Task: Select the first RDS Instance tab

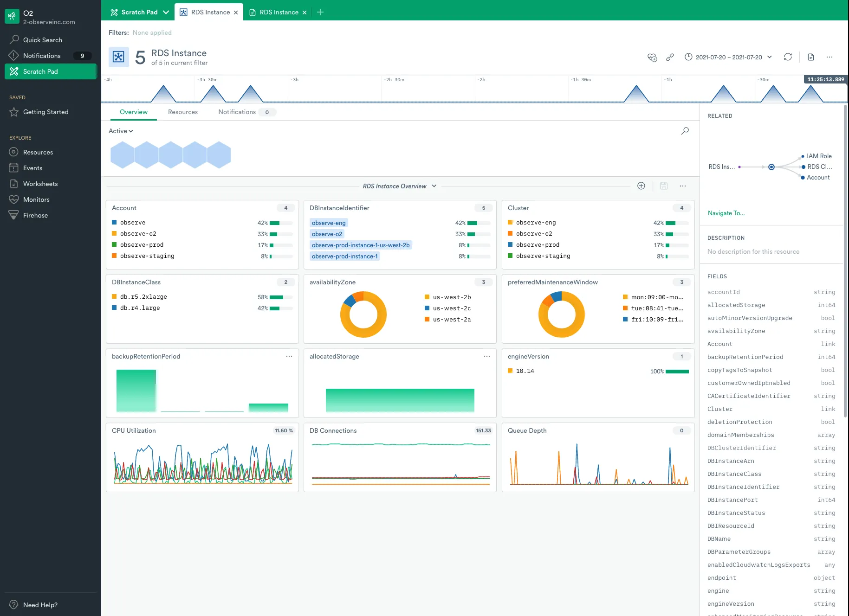Action: click(208, 12)
